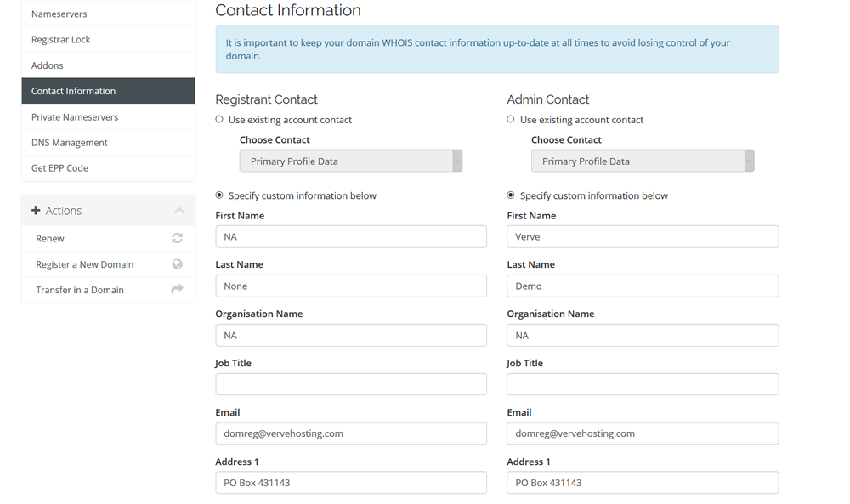The width and height of the screenshot is (850, 504).
Task: Click the arrow icon beside Transfer in a Domain
Action: pyautogui.click(x=178, y=289)
